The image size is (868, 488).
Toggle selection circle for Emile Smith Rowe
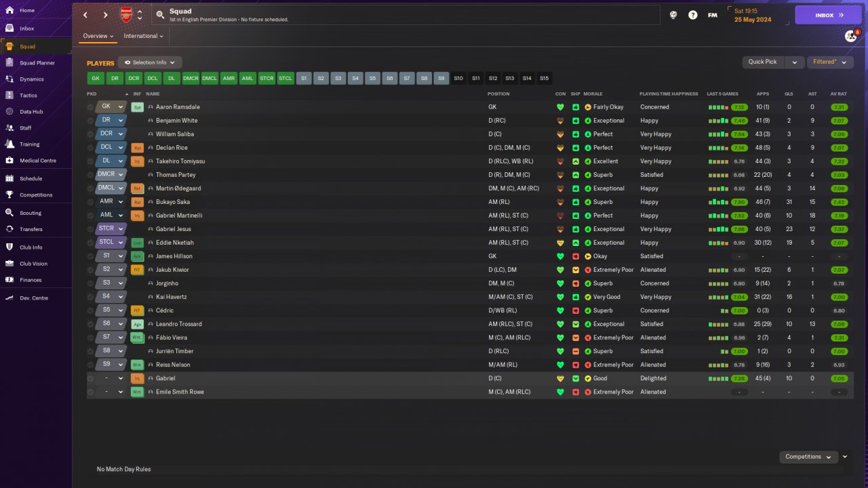(90, 392)
